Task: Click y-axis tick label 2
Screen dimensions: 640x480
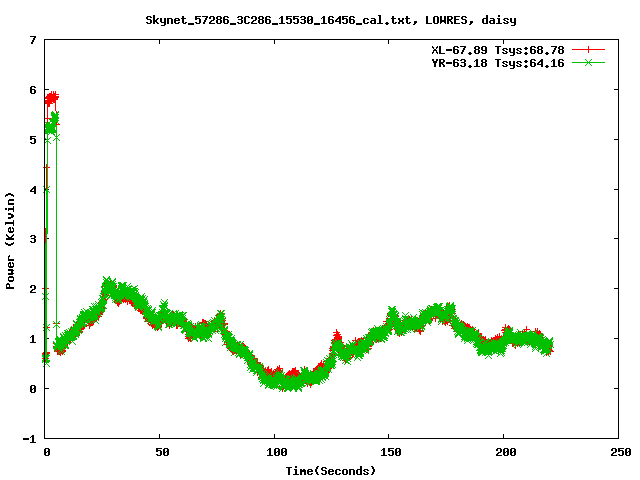Action: (33, 289)
